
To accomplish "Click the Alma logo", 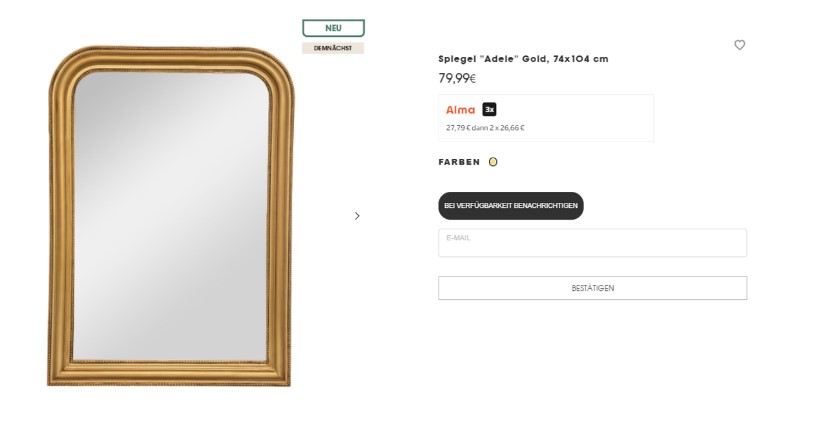I will [x=460, y=110].
